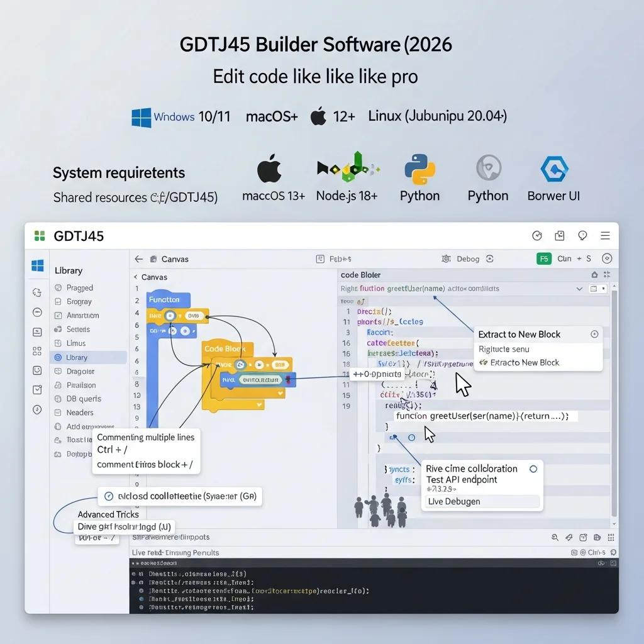This screenshot has width=644, height=644.
Task: Open the hamburger menu in title bar
Action: click(x=605, y=236)
